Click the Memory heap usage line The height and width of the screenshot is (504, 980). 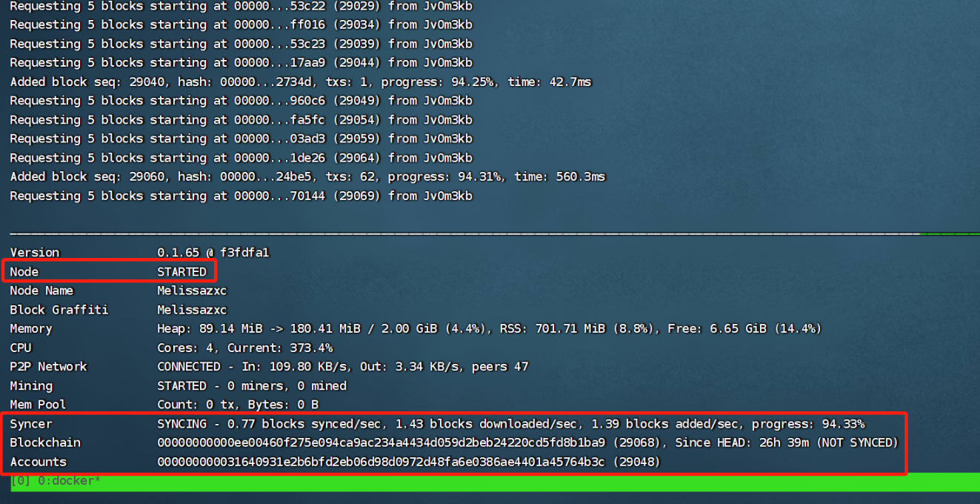click(489, 328)
